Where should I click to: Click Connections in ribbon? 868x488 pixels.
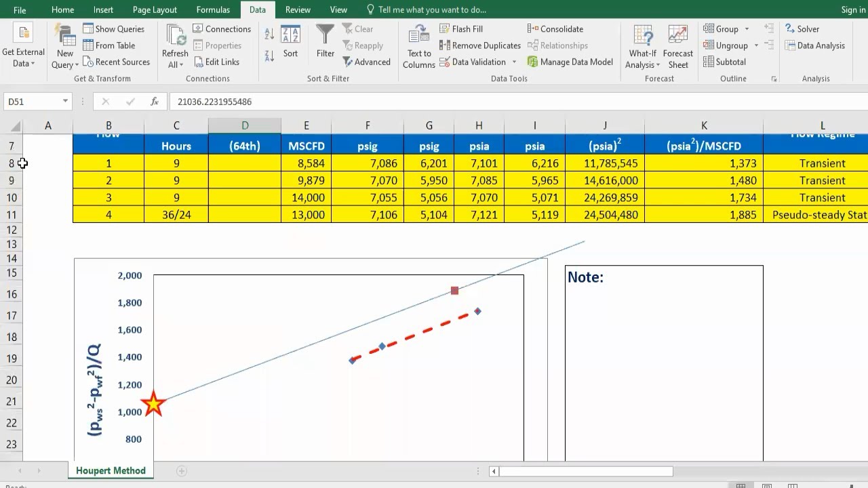[222, 29]
